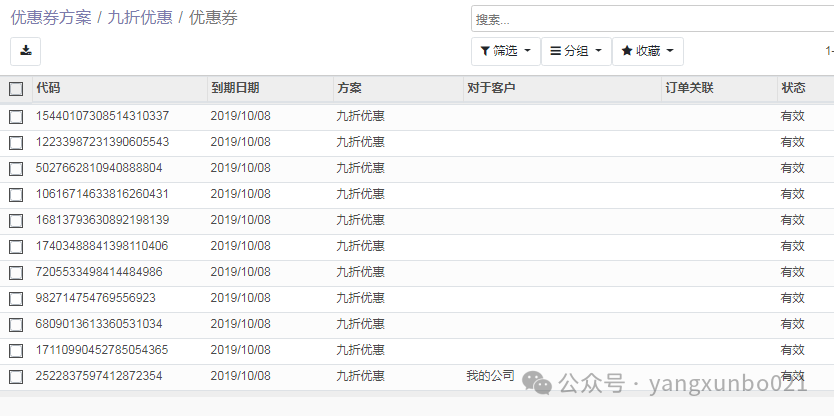
Task: Click the bars icon beside 分组
Action: [555, 51]
